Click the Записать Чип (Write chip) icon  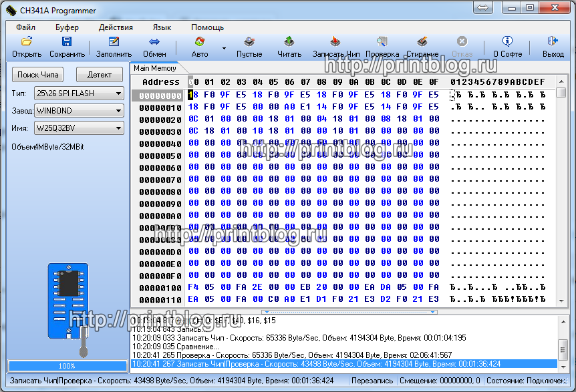[x=335, y=42]
